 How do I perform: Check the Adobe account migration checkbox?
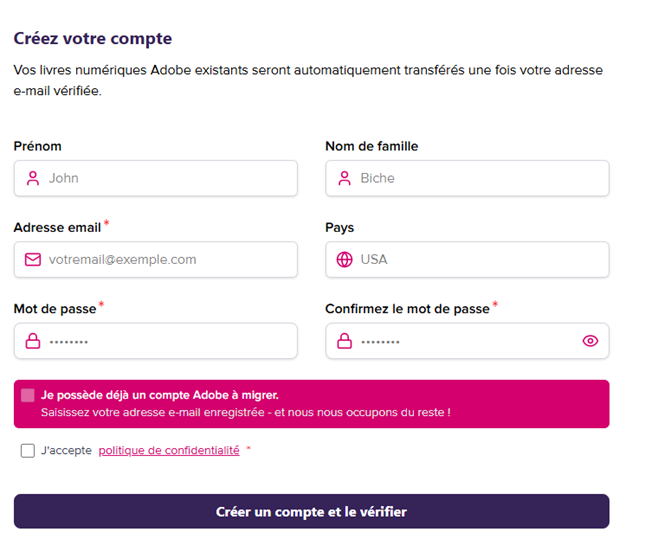click(x=28, y=395)
